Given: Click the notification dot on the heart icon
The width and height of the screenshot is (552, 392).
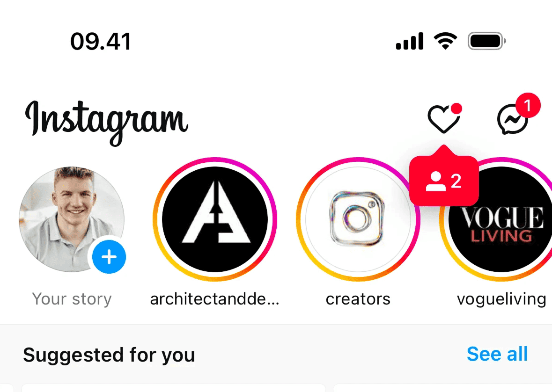Looking at the screenshot, I should 456,109.
